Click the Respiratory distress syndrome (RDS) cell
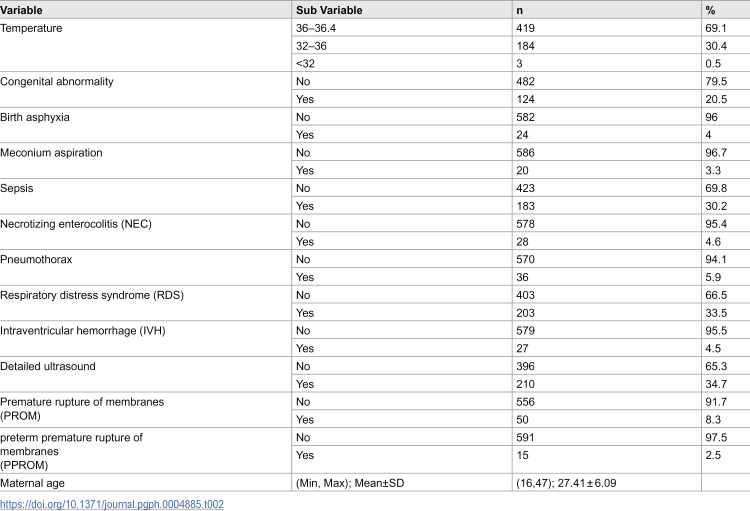The height and width of the screenshot is (511, 750). point(92,295)
